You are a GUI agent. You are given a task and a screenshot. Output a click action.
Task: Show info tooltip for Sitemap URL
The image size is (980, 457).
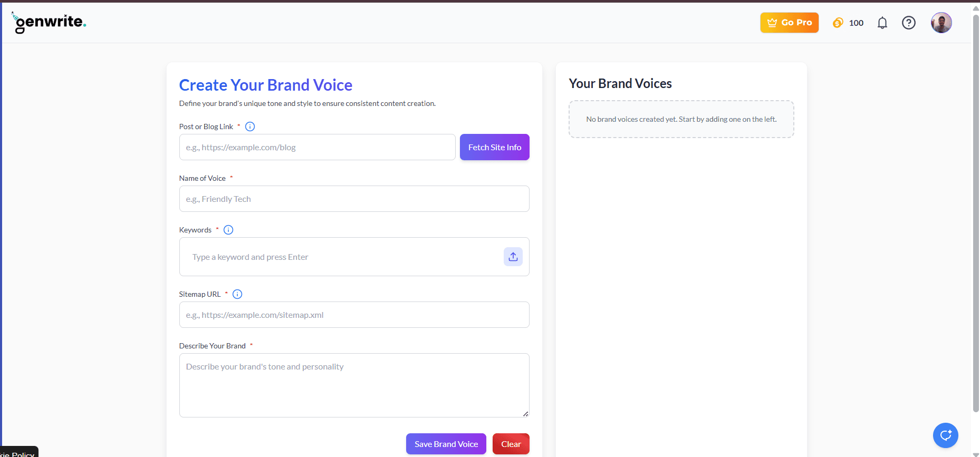click(237, 294)
